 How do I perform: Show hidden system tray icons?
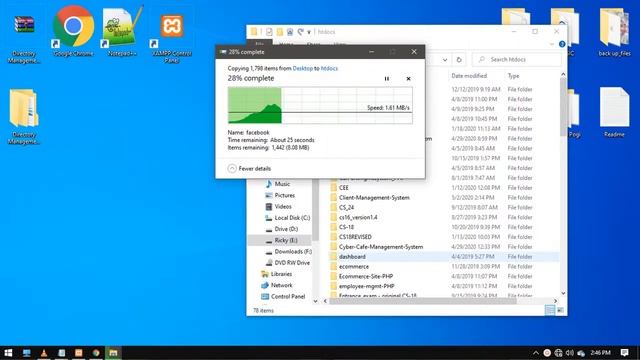[536, 353]
